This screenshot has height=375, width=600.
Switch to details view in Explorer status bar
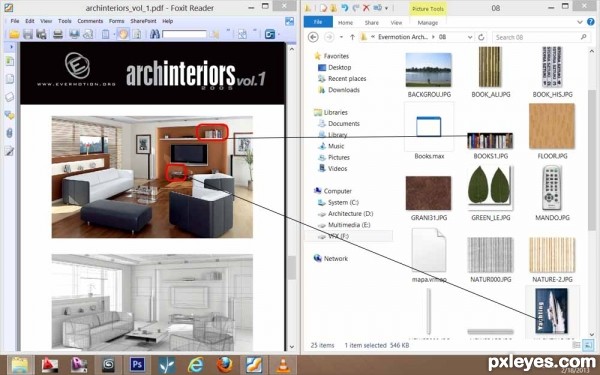point(577,345)
